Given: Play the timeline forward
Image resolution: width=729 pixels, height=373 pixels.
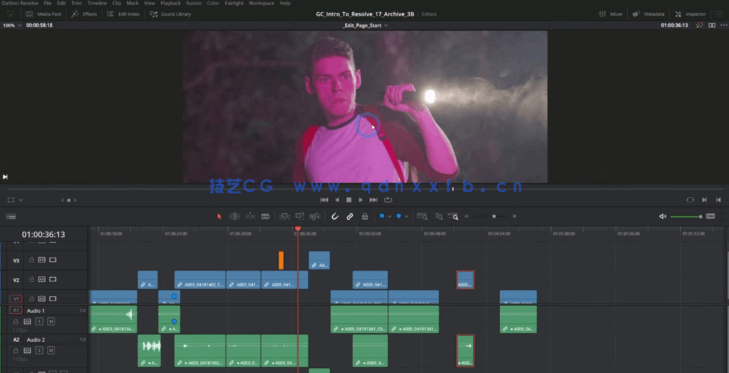Looking at the screenshot, I should pyautogui.click(x=361, y=200).
